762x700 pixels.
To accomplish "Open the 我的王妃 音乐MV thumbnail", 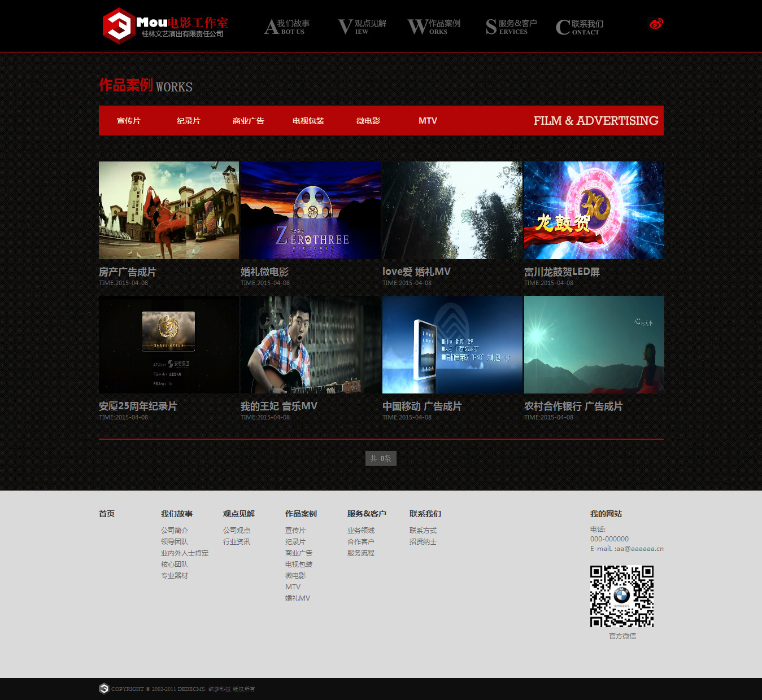I will click(x=311, y=344).
